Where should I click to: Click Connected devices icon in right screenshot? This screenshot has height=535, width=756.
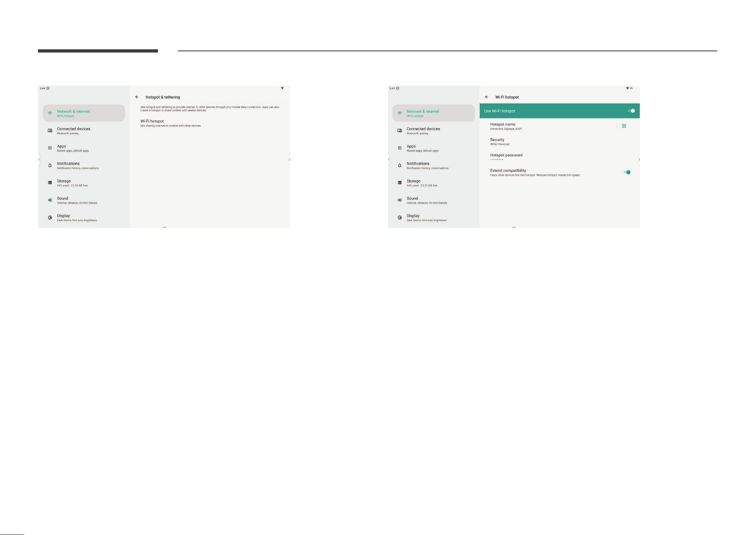(400, 131)
